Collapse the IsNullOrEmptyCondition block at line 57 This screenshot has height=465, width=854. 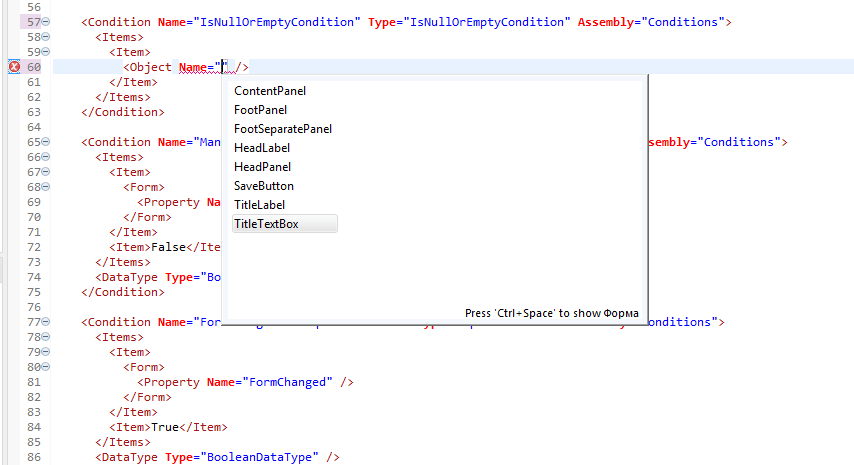[x=46, y=21]
